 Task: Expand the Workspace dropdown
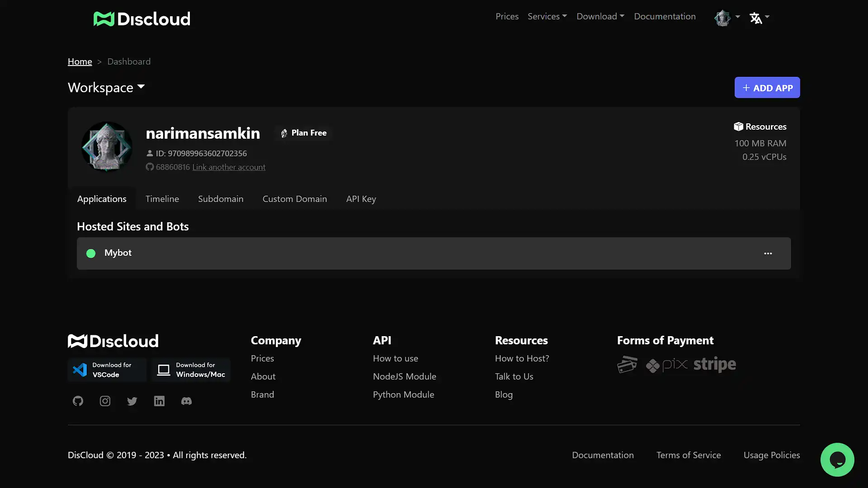point(106,87)
